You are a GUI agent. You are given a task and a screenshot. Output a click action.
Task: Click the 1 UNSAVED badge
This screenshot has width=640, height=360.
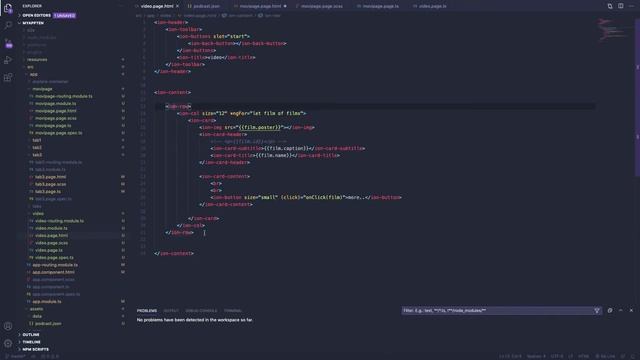[x=64, y=16]
